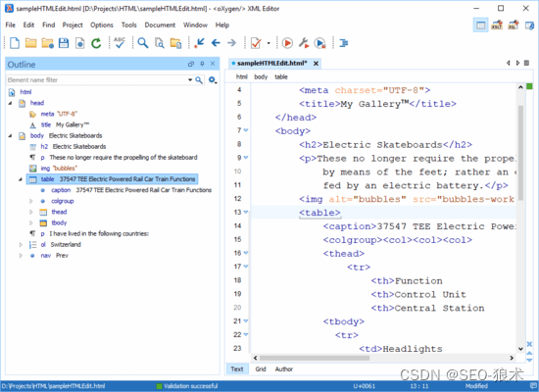
Task: Validate the document with the red check icon
Action: point(256,43)
